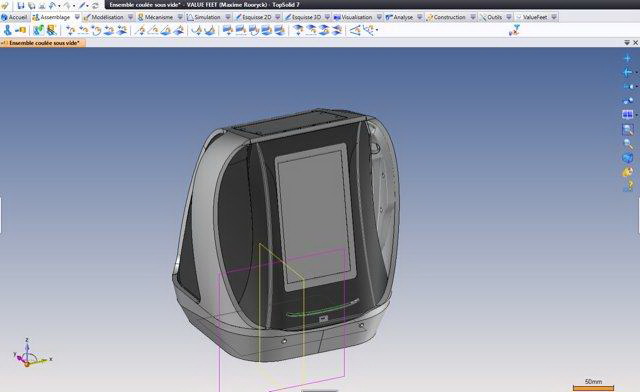The width and height of the screenshot is (640, 392).
Task: Open the Accueil ribbon tab
Action: [15, 17]
